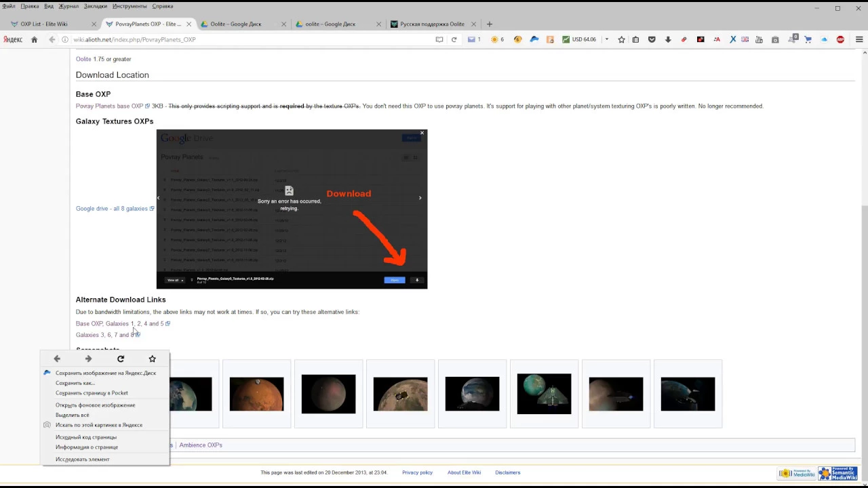Show site information icon in address bar
This screenshot has height=488, width=868.
(x=66, y=39)
